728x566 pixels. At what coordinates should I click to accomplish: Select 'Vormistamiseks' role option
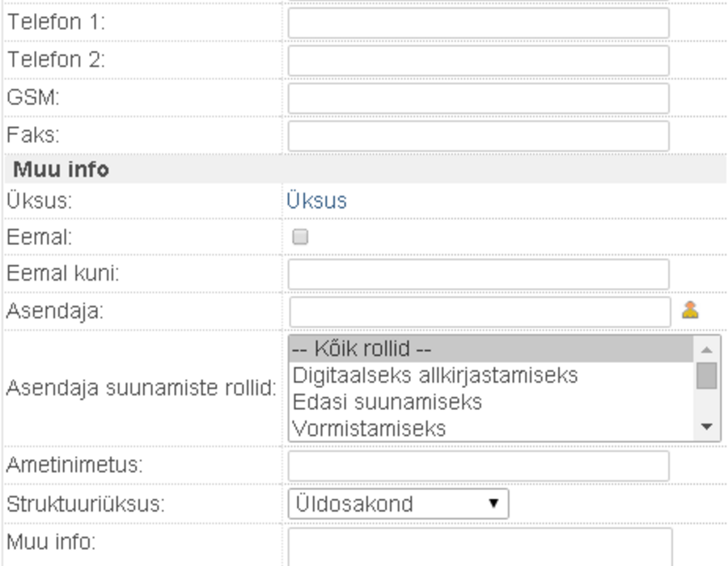(491, 429)
